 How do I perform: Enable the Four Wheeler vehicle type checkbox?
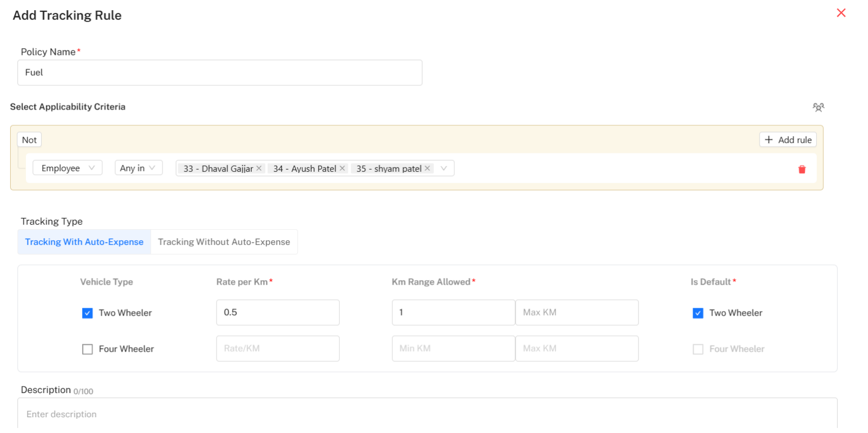point(87,349)
